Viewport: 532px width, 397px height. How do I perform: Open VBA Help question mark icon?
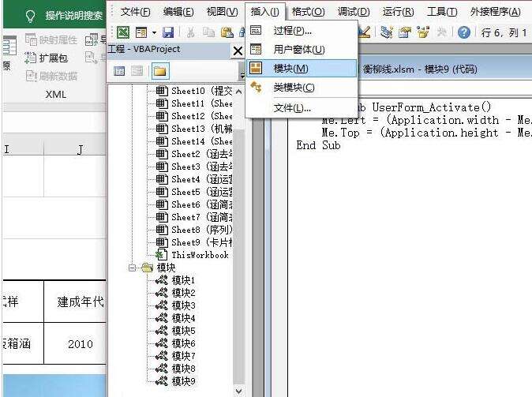click(464, 32)
